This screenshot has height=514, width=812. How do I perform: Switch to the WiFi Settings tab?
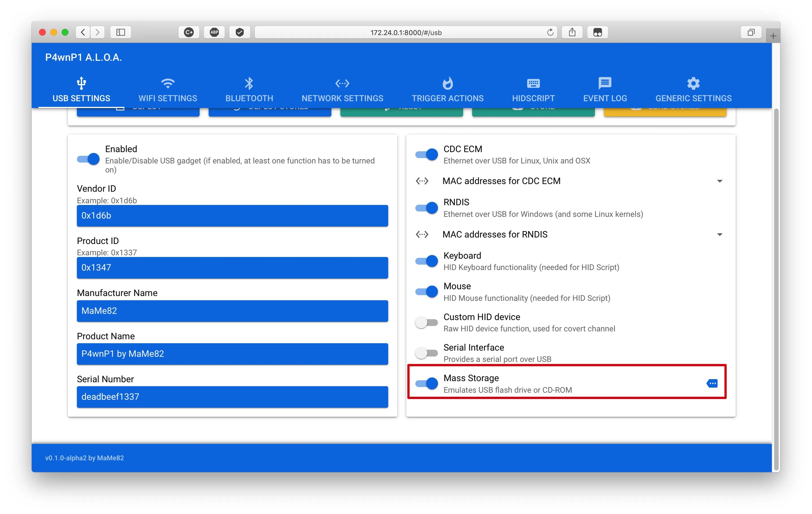[168, 90]
